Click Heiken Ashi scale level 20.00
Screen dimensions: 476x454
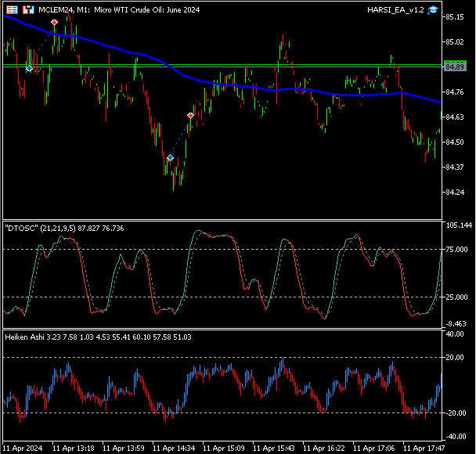click(455, 358)
